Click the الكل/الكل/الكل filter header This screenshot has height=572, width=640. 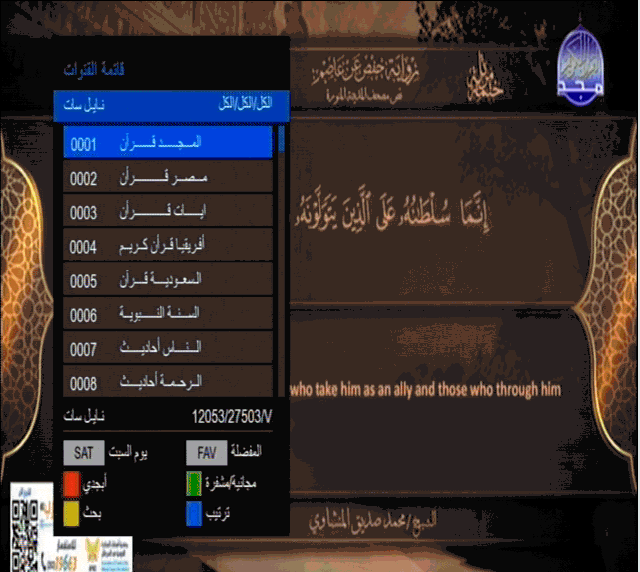245,103
